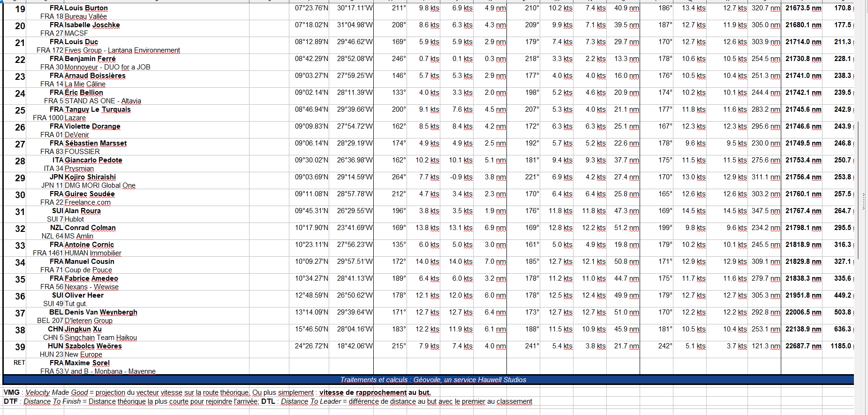This screenshot has width=868, height=415.
Task: Select Kojiro Shiraishi name cell
Action: pyautogui.click(x=90, y=177)
